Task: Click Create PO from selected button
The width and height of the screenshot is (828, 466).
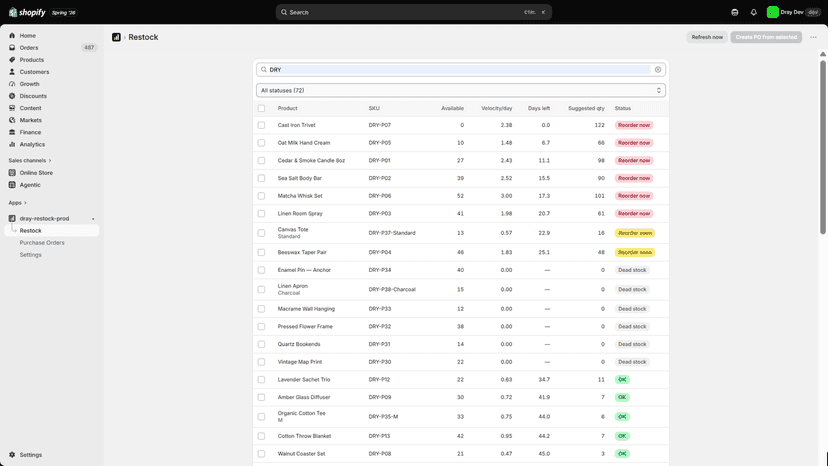Action: pyautogui.click(x=766, y=37)
